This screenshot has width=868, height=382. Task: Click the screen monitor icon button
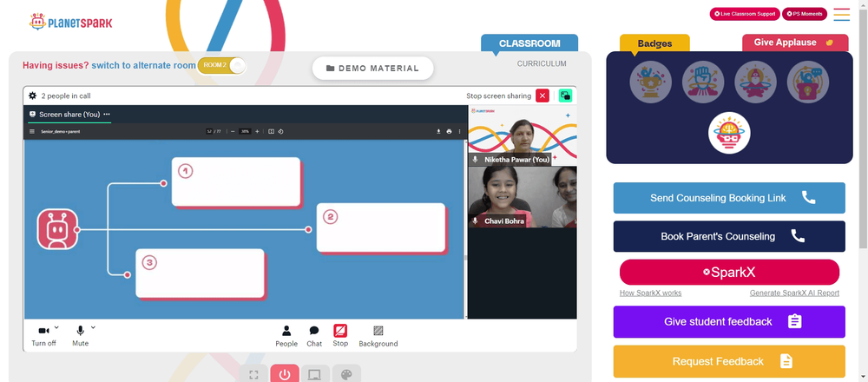click(x=316, y=375)
